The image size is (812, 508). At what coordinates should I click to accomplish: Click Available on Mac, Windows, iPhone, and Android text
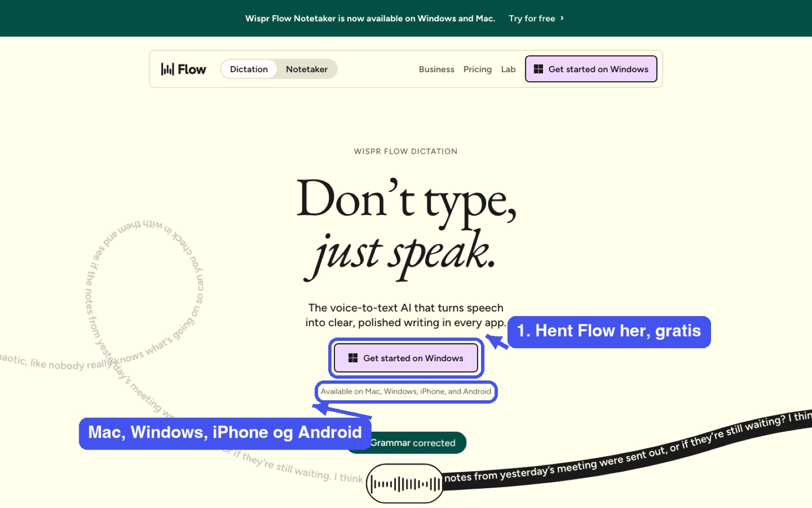[x=406, y=392]
